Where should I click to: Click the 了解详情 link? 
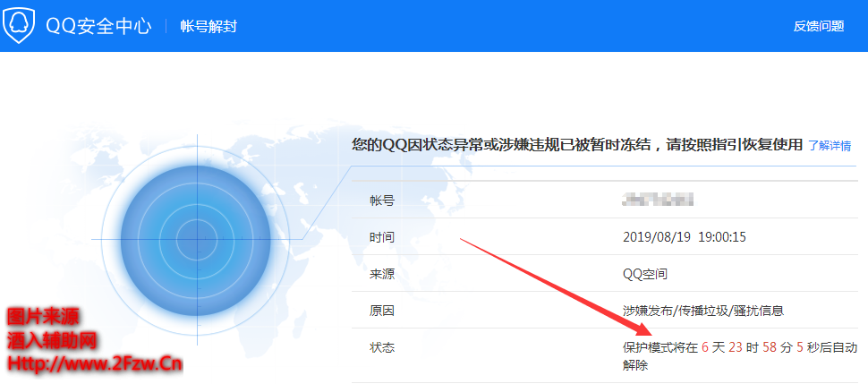[830, 146]
